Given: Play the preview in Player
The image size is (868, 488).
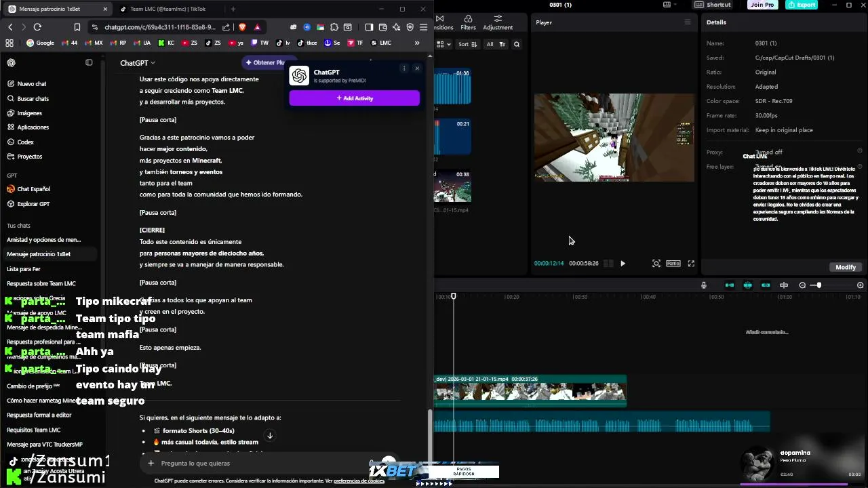Looking at the screenshot, I should point(623,263).
